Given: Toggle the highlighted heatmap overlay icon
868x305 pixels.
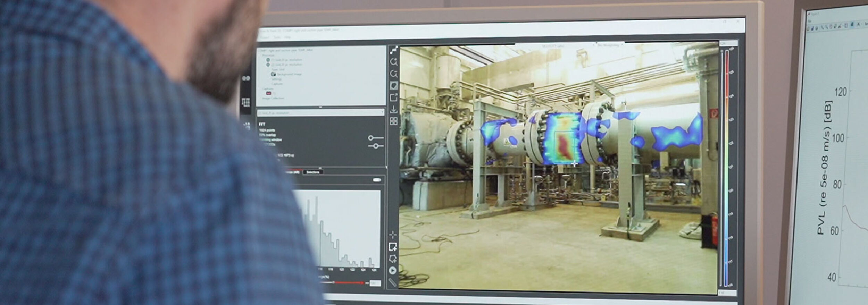Looking at the screenshot, I should coord(393,86).
